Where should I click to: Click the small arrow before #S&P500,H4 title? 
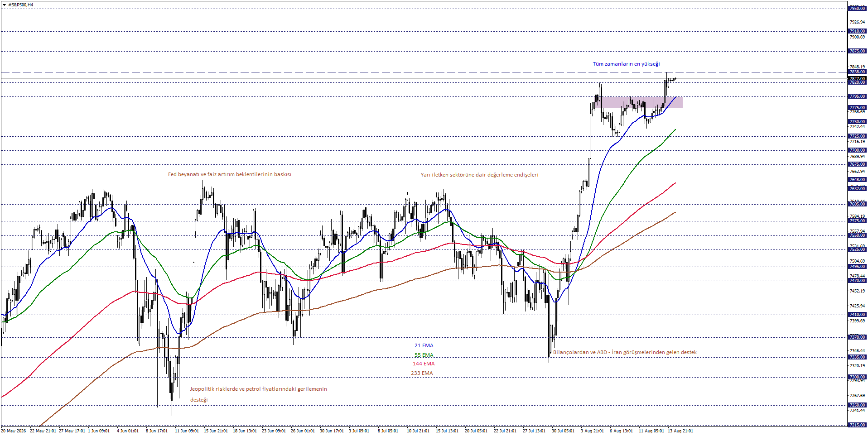(x=4, y=5)
